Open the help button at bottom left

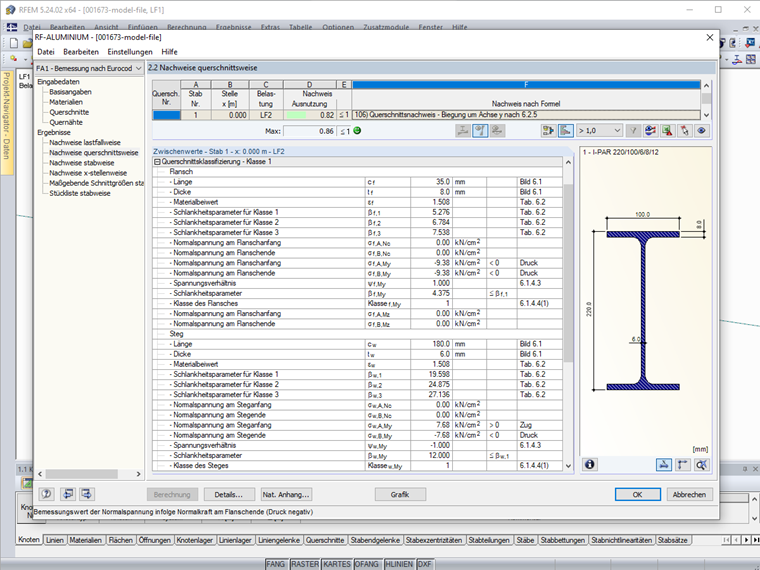46,494
